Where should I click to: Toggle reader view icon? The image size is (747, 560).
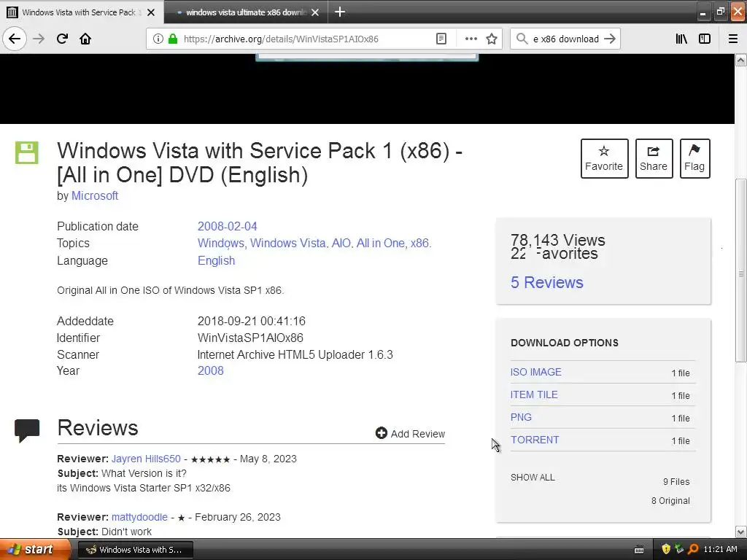[441, 39]
